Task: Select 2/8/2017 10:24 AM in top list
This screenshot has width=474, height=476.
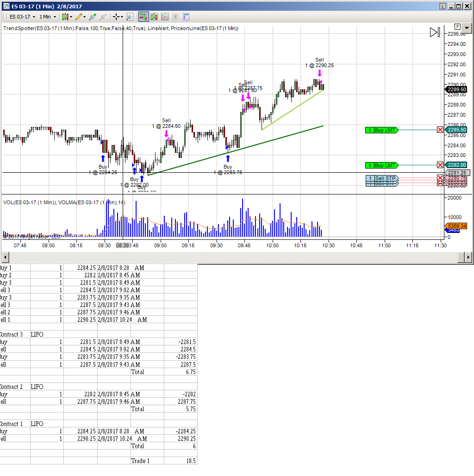Action: 122,319
